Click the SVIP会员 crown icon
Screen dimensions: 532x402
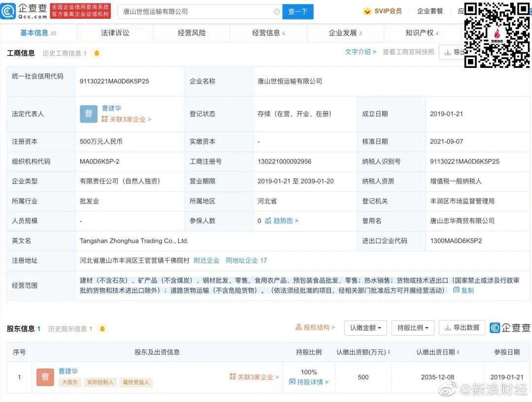point(367,11)
